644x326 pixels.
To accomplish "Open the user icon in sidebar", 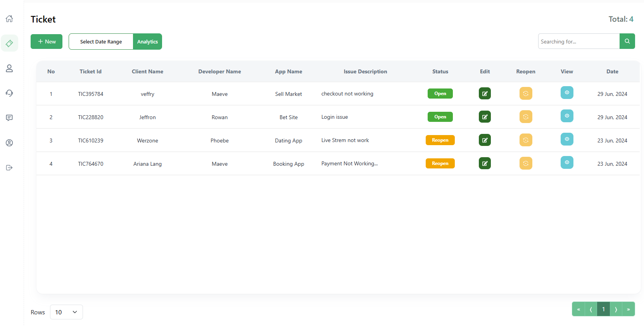I will (x=9, y=68).
